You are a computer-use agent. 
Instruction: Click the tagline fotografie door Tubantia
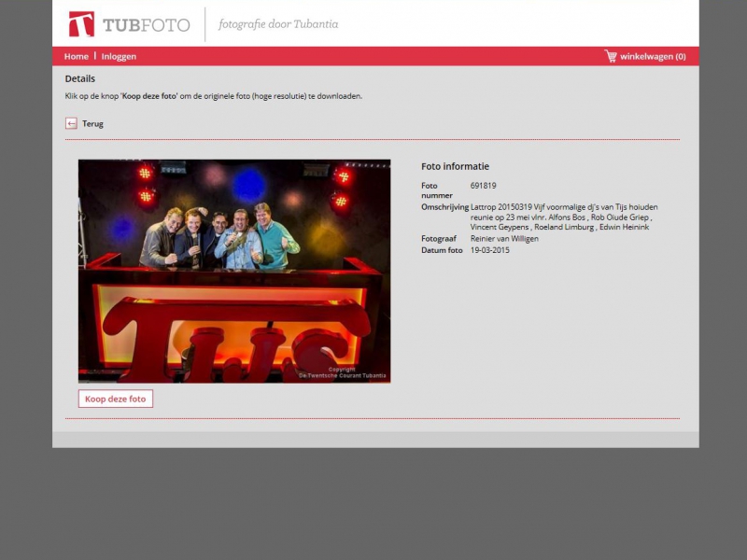[x=278, y=24]
